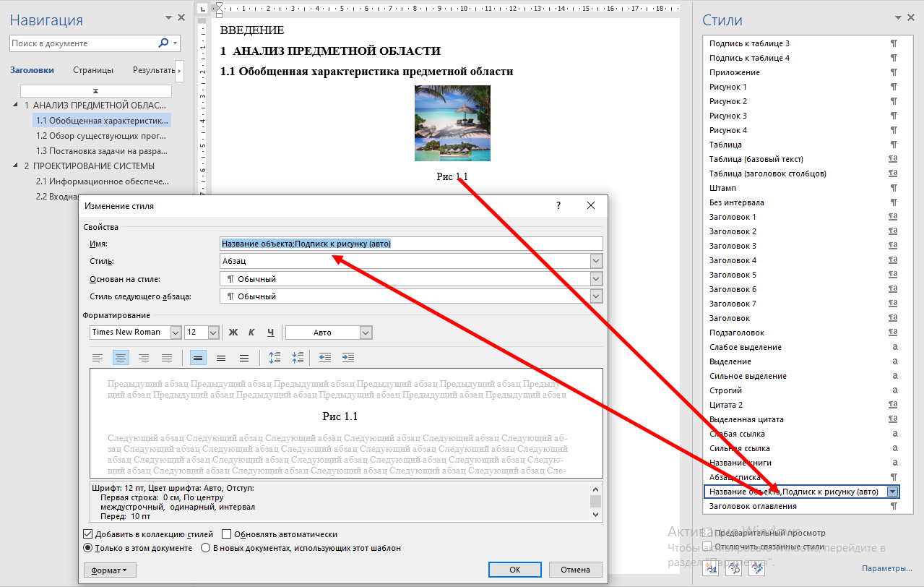Open the 'Основан на стиле' dropdown
This screenshot has height=587, width=924.
coord(596,279)
